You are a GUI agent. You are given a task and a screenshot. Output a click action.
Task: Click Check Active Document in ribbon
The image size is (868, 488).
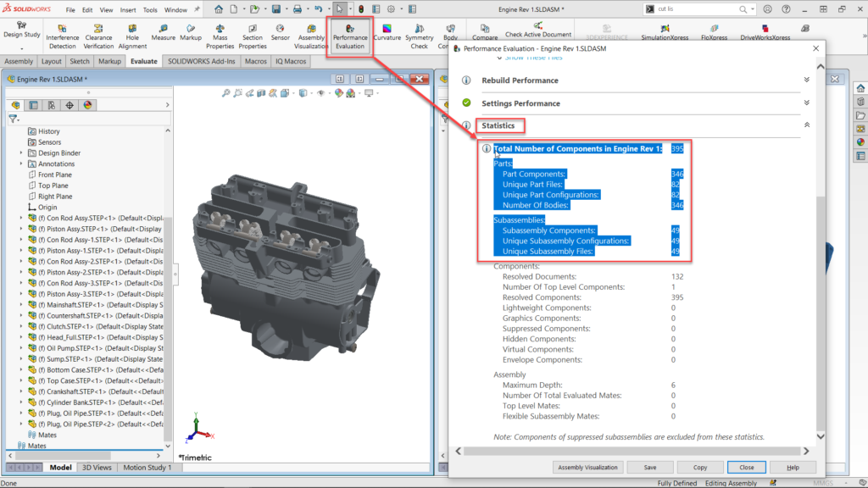pyautogui.click(x=537, y=30)
